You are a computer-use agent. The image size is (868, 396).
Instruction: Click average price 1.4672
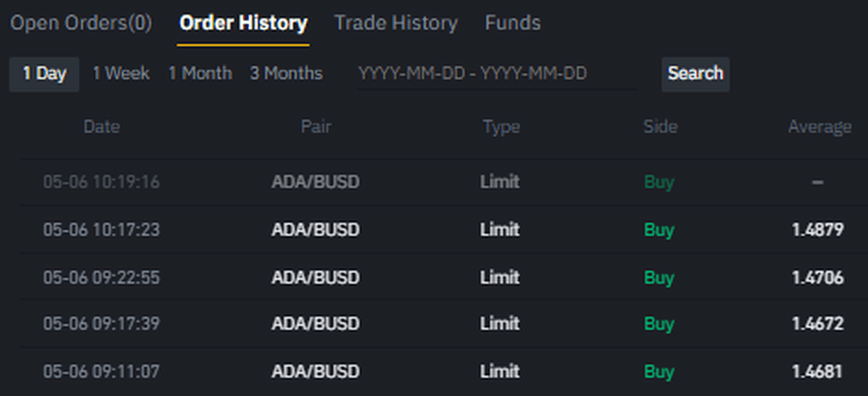818,324
